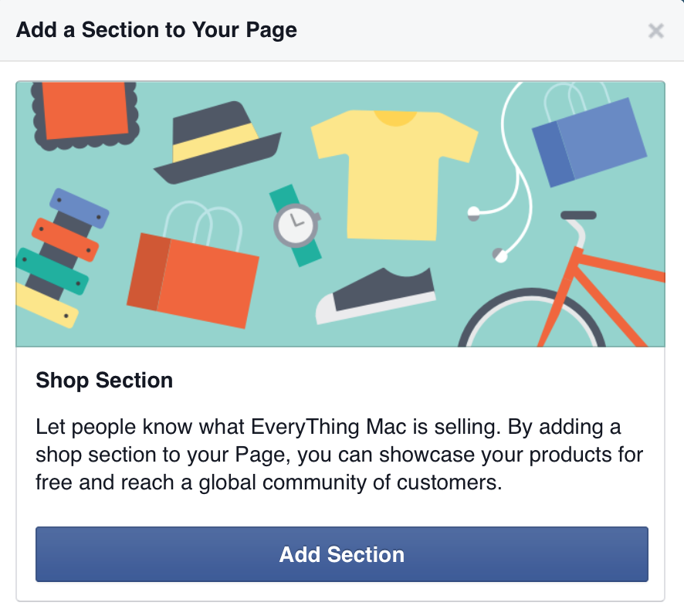The image size is (684, 616).
Task: Click the 'Add a Section to Your Page' title
Action: pos(157,31)
